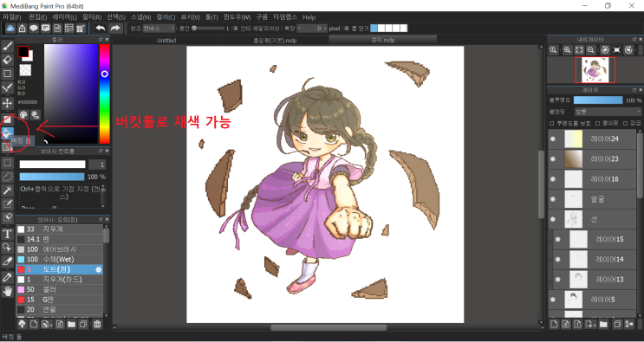Zoom out in the navigator panel
This screenshot has width=644, height=342.
(x=590, y=50)
